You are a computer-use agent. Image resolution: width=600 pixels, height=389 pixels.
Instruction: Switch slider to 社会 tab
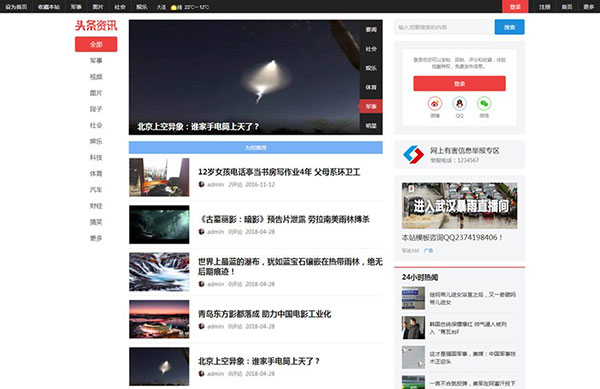(371, 49)
